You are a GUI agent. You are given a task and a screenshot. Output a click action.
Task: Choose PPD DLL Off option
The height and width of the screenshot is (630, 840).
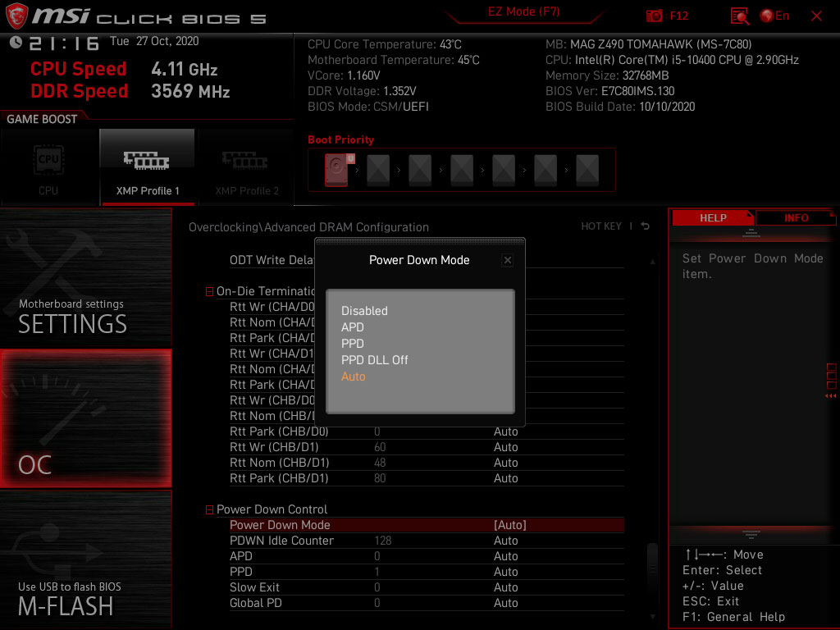coord(374,360)
